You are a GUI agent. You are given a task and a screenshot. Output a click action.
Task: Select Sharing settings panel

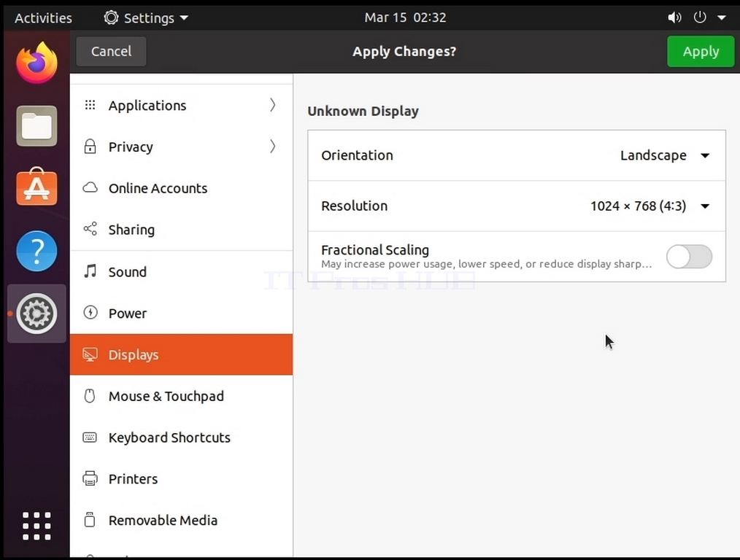(x=181, y=230)
